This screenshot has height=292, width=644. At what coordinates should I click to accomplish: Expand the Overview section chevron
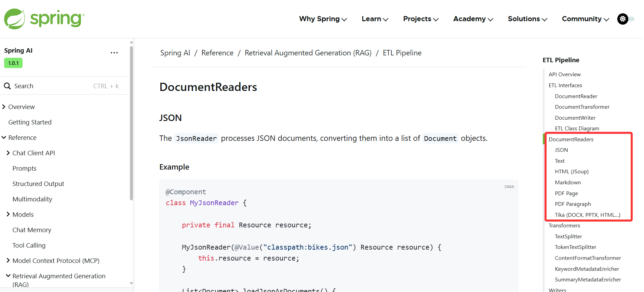[x=4, y=107]
